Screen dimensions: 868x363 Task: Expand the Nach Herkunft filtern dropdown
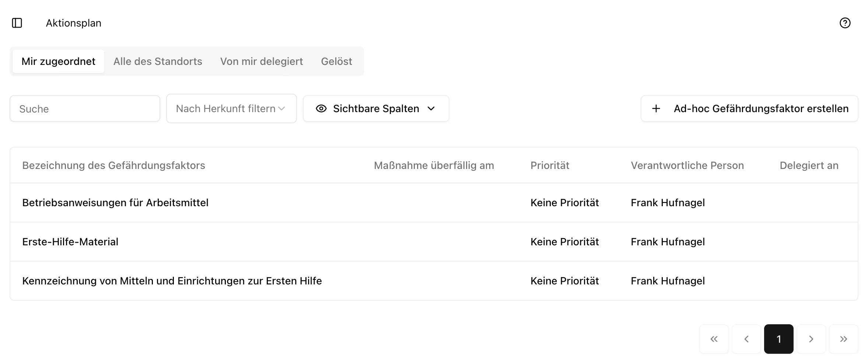click(x=231, y=108)
